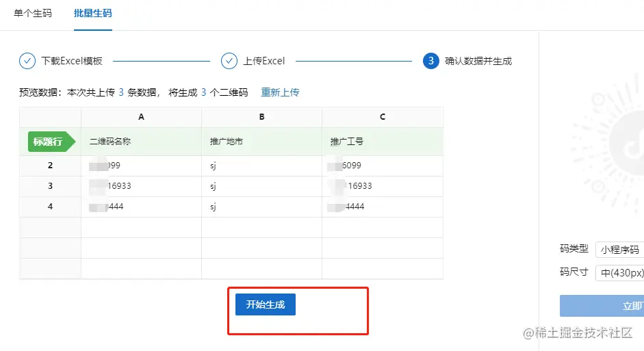
Task: Select row number 4
Action: (50, 207)
